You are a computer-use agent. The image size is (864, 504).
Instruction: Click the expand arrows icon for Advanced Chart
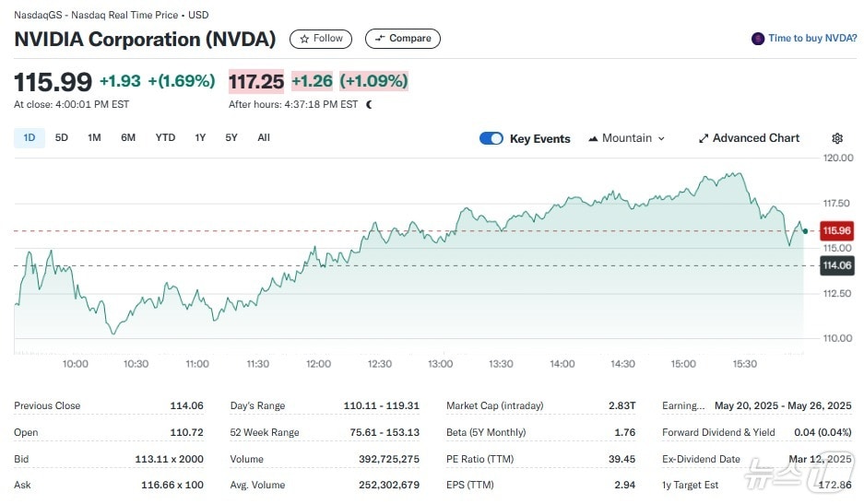click(x=704, y=138)
